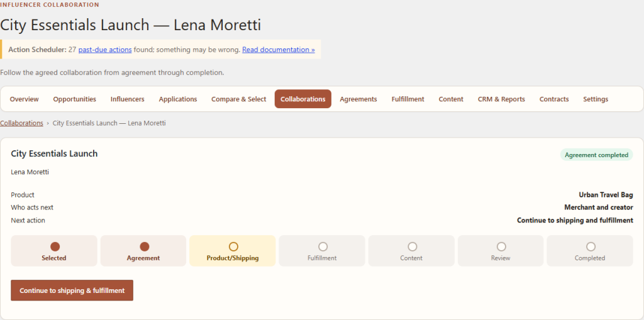Image resolution: width=644 pixels, height=320 pixels.
Task: Click the Product/Shipping progress step
Action: point(233,251)
